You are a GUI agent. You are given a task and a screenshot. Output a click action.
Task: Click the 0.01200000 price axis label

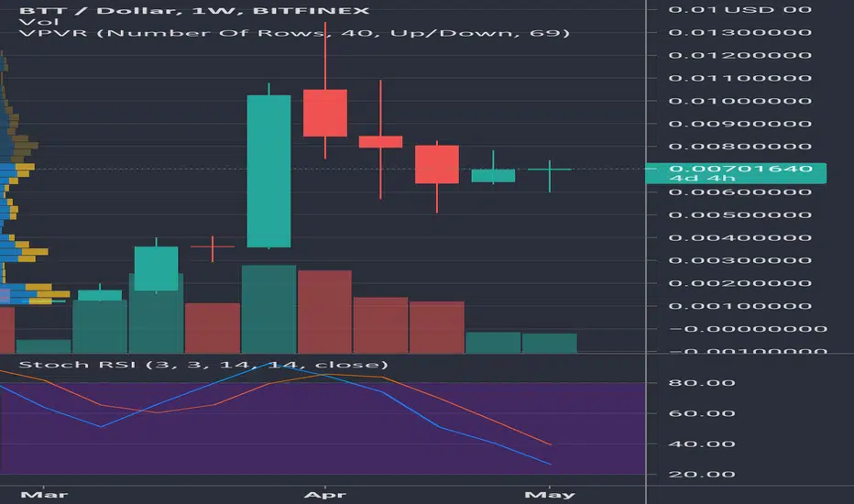[739, 55]
